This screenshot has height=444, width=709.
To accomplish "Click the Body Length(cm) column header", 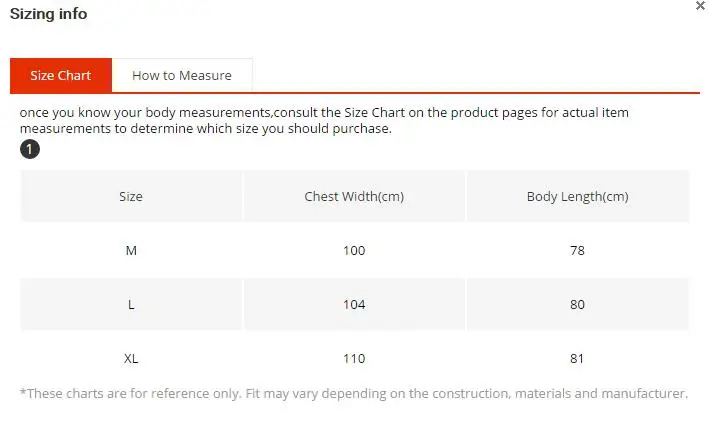I will 577,197.
